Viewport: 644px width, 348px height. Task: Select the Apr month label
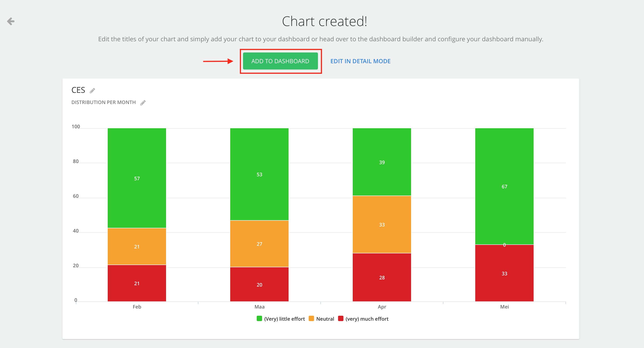(381, 307)
